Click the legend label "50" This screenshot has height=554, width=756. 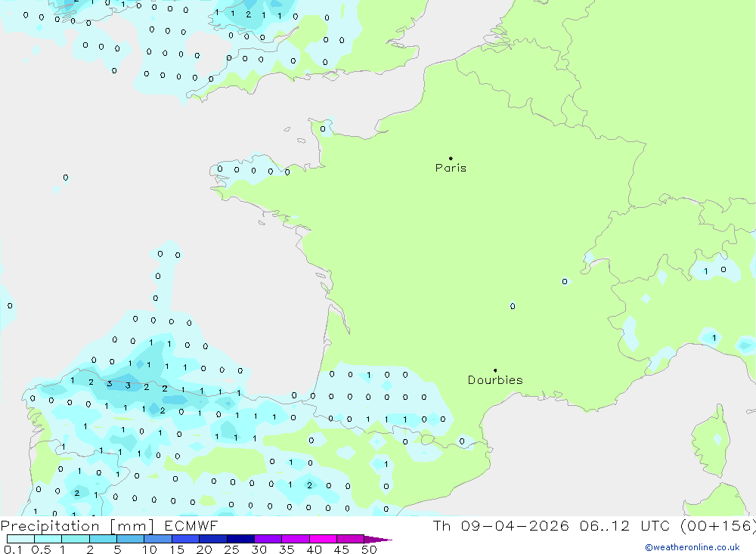coord(369,549)
